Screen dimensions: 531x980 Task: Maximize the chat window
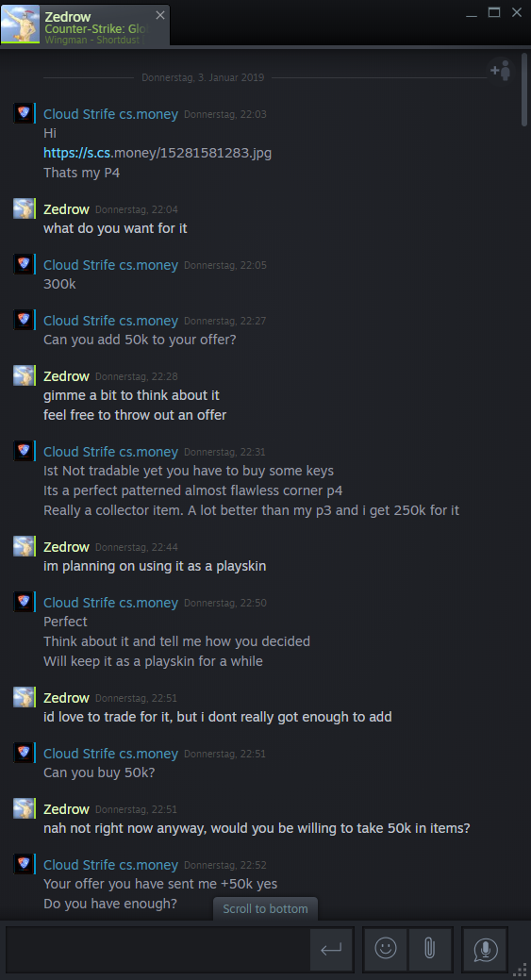[494, 12]
